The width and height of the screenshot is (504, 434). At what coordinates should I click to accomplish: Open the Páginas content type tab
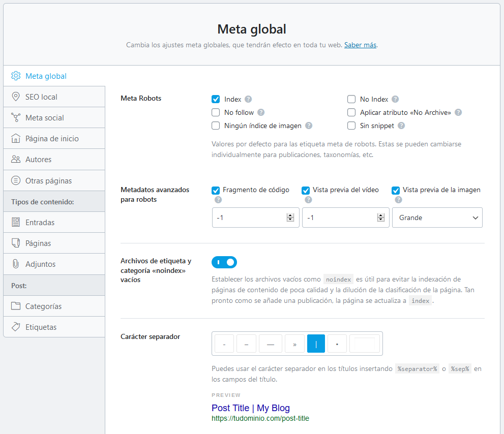[x=54, y=243]
